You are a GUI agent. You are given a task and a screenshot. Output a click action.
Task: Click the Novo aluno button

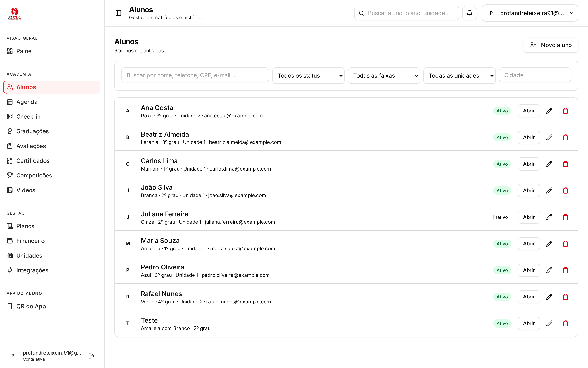pyautogui.click(x=550, y=45)
